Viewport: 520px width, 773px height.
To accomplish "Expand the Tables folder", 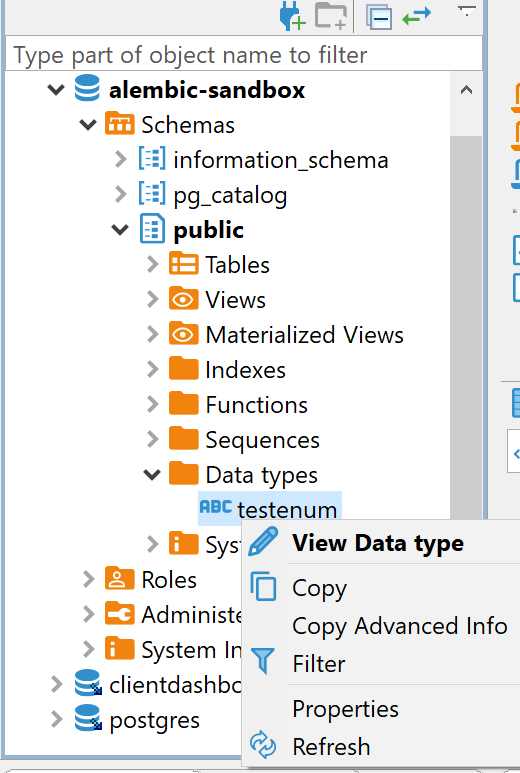I will [x=153, y=264].
